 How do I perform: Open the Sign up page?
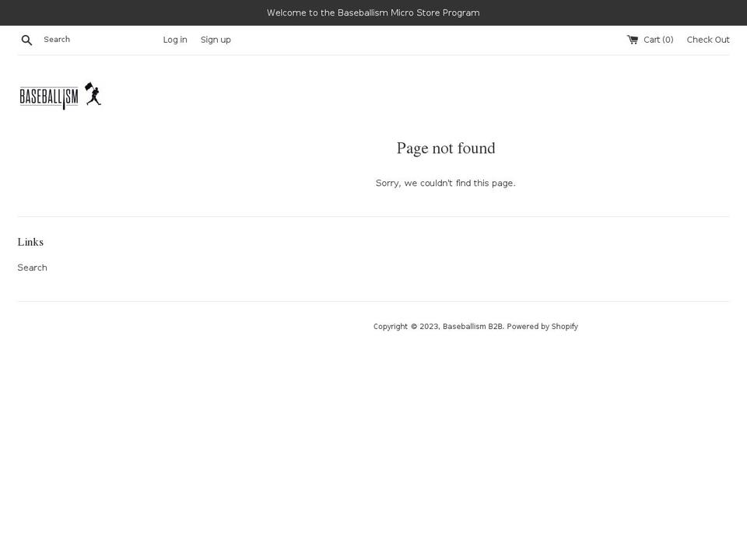click(x=216, y=40)
